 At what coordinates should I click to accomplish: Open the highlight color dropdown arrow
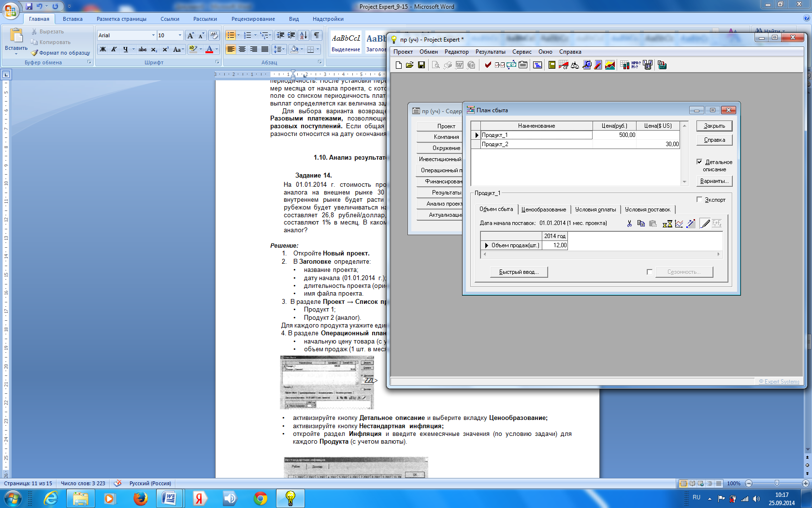(201, 49)
